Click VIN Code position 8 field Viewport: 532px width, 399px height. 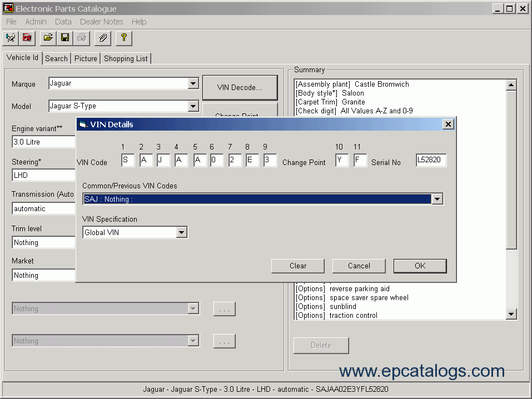point(252,160)
